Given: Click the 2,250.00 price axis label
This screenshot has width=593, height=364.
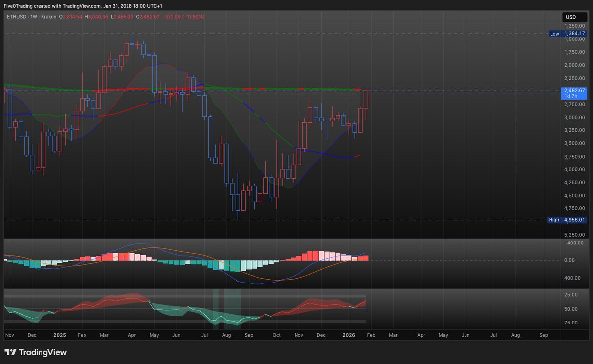Looking at the screenshot, I should pyautogui.click(x=575, y=78).
